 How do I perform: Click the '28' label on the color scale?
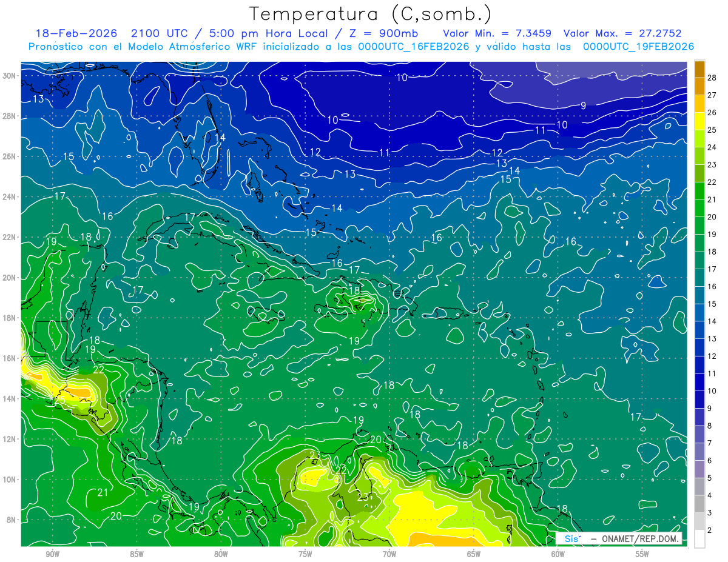(713, 77)
